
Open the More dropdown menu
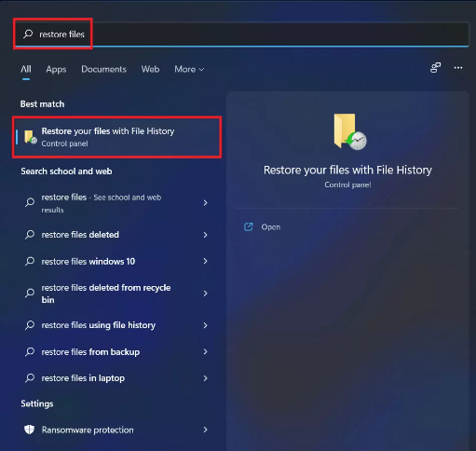pyautogui.click(x=189, y=69)
